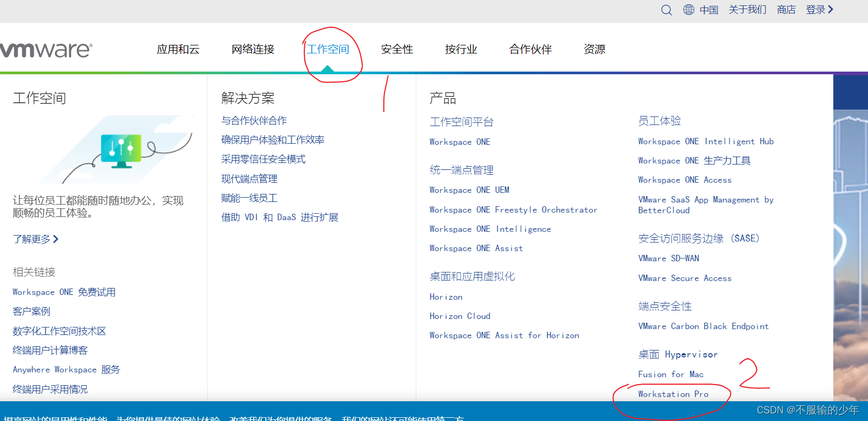868x421 pixels.
Task: Click the 现代端点管理 link
Action: [x=249, y=179]
